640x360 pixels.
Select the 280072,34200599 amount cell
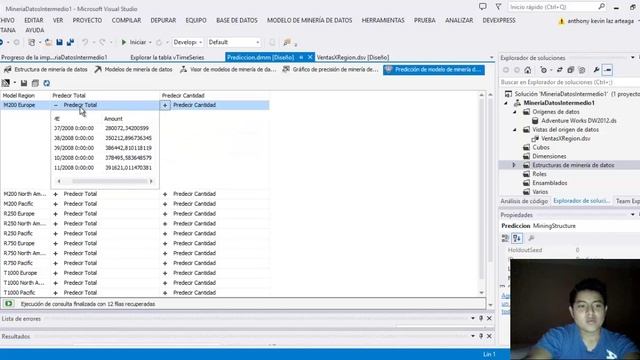pos(127,128)
